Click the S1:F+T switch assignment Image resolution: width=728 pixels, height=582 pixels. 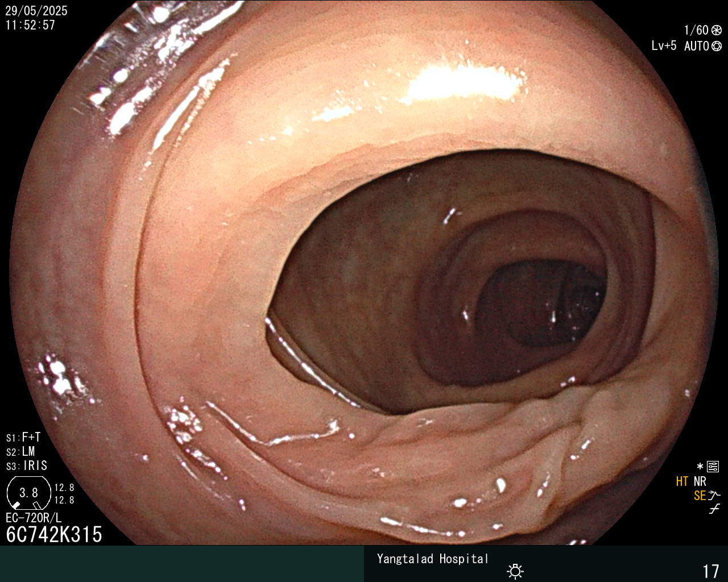[x=23, y=437]
